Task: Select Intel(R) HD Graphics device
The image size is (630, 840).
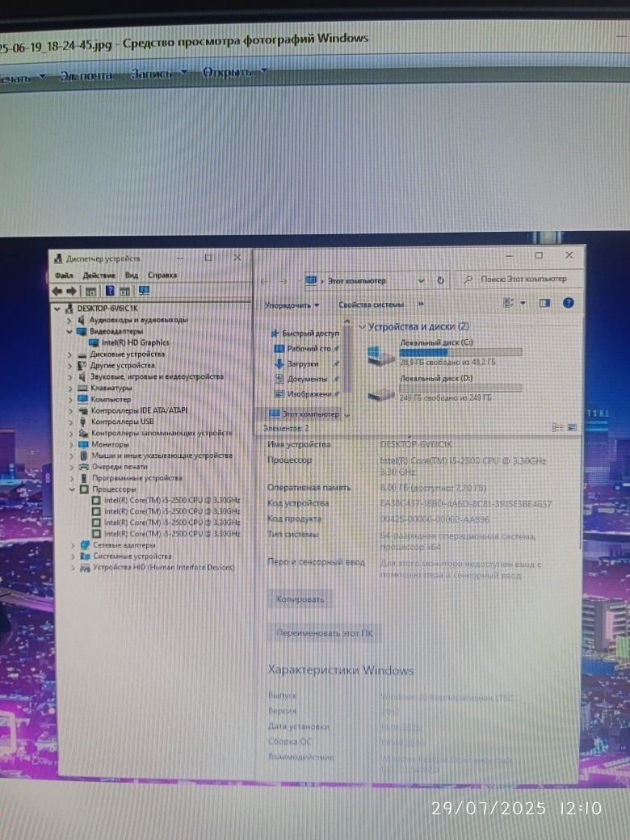Action: pos(135,342)
